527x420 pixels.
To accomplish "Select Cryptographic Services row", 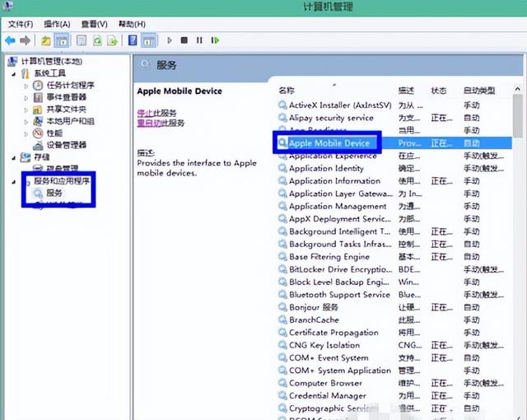I will pyautogui.click(x=395, y=408).
